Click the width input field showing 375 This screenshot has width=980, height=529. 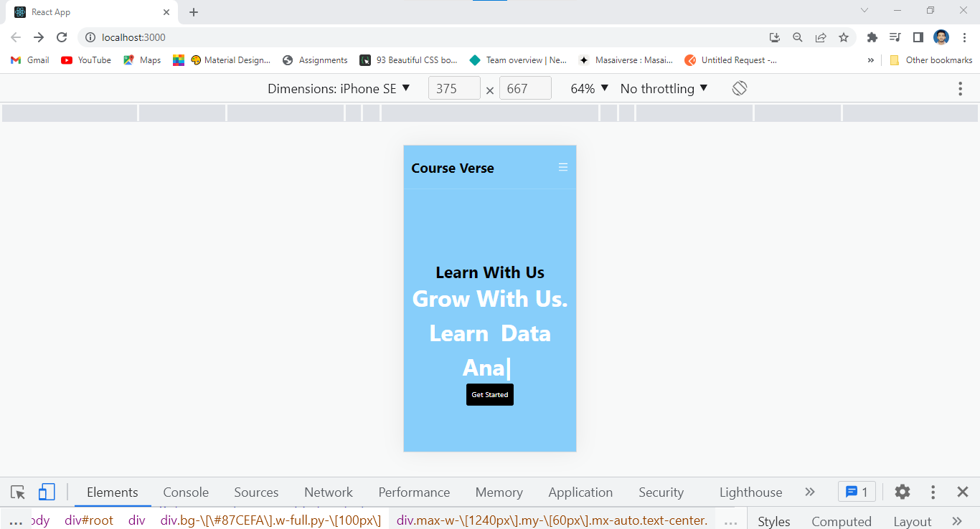[x=454, y=87]
